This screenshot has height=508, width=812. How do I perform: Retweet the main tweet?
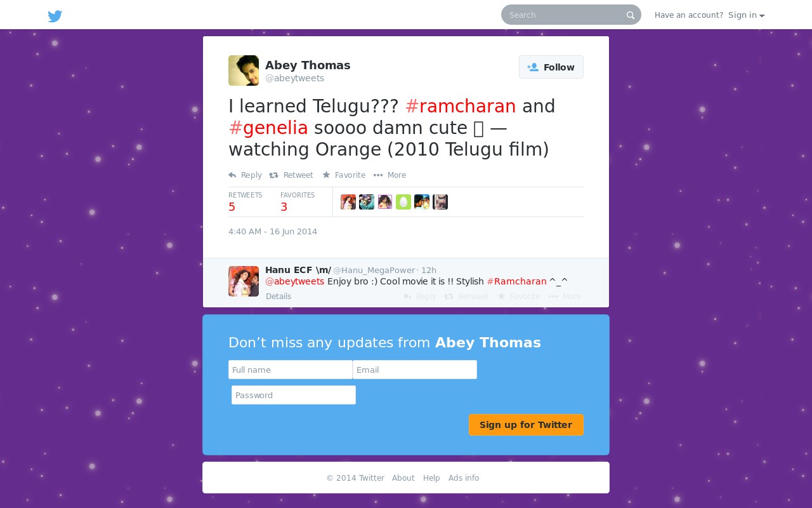[291, 175]
